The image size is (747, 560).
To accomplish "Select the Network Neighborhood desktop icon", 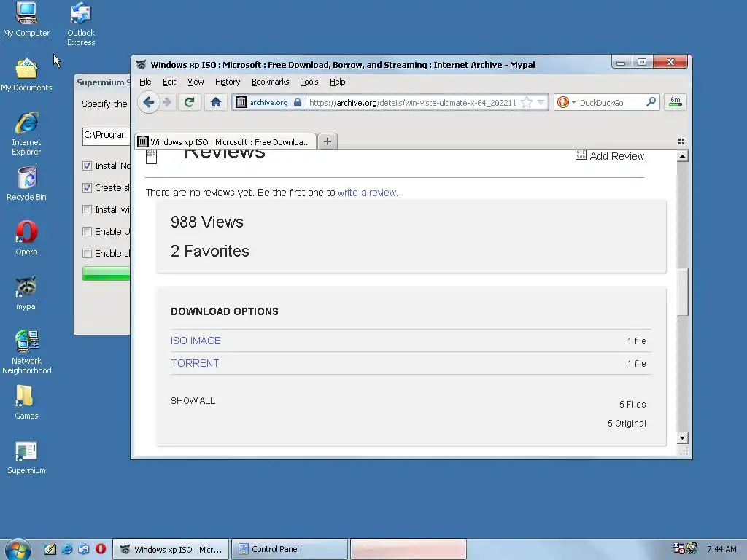I will pyautogui.click(x=26, y=352).
